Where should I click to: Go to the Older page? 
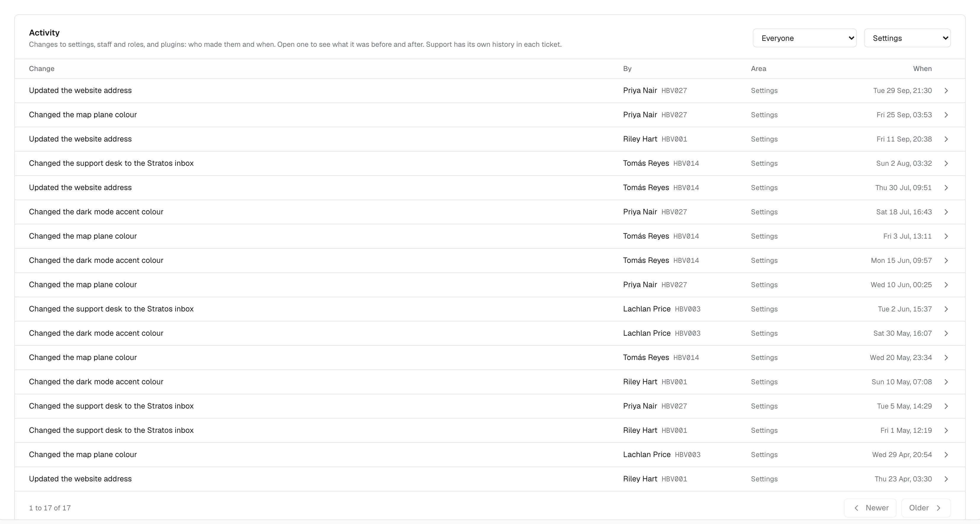(x=926, y=508)
